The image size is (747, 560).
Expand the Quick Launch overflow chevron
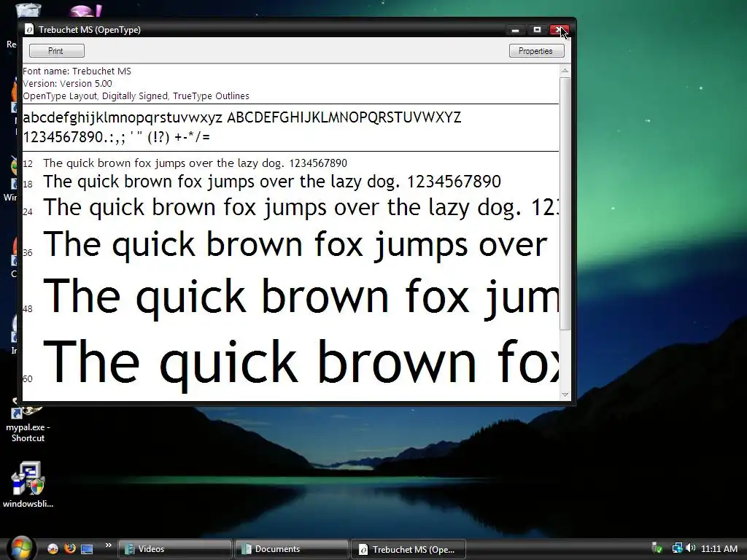[x=108, y=545]
